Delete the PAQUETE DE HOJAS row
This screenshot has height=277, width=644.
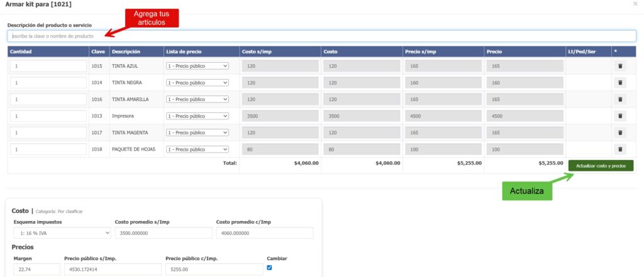pos(619,149)
